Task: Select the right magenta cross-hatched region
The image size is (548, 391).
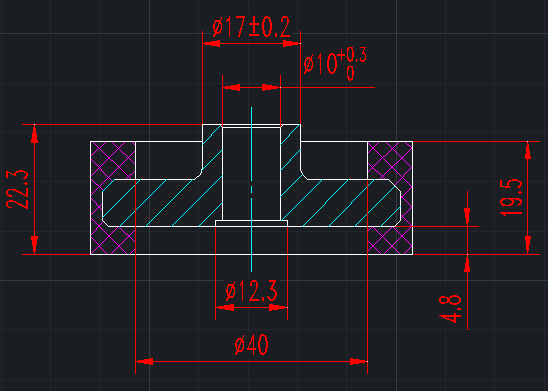Action: coord(390,198)
